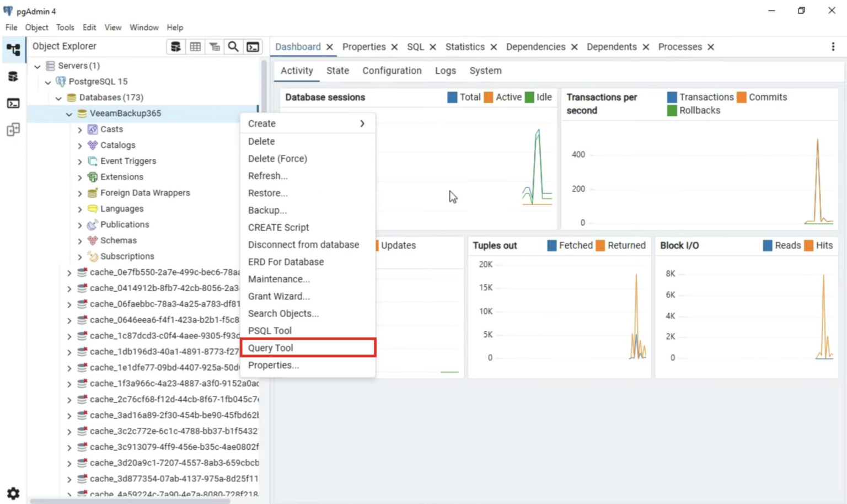Open Create submenu in context menu
This screenshot has height=504, width=847.
point(308,124)
